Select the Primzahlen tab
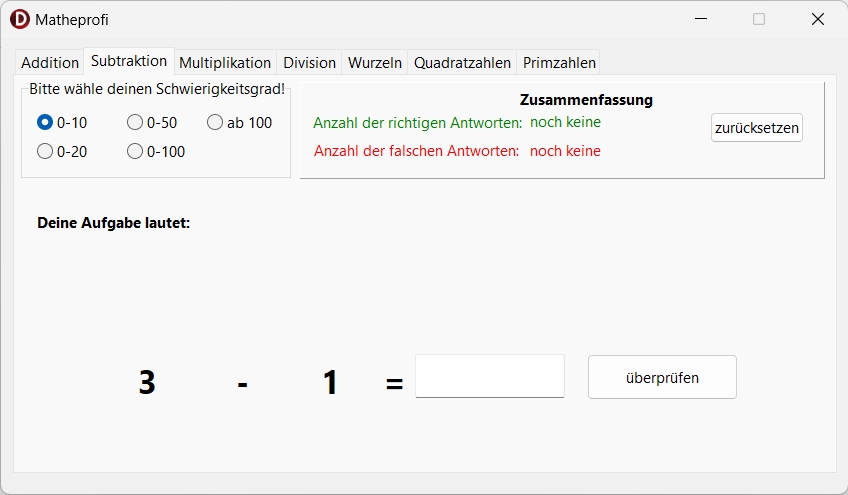This screenshot has height=495, width=848. [x=559, y=62]
